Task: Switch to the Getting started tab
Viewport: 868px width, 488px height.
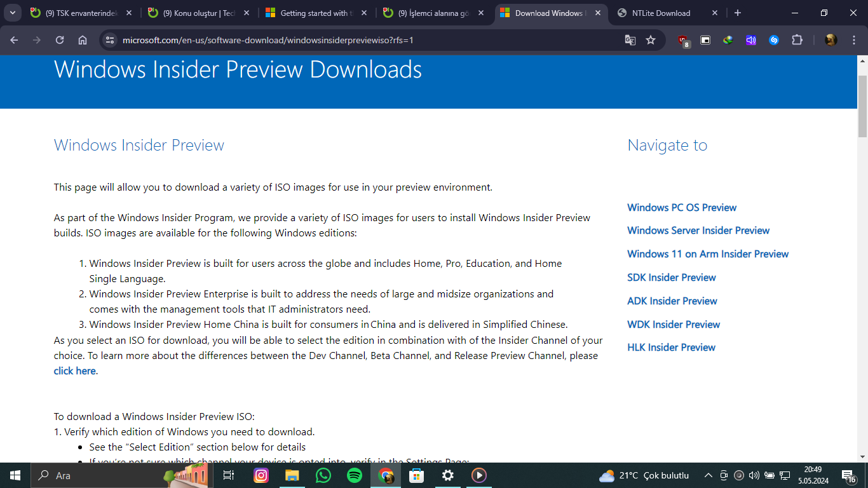Action: [x=316, y=13]
